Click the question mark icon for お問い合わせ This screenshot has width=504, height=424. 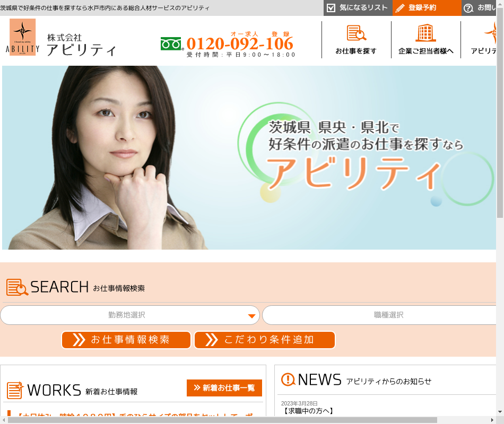pos(468,8)
